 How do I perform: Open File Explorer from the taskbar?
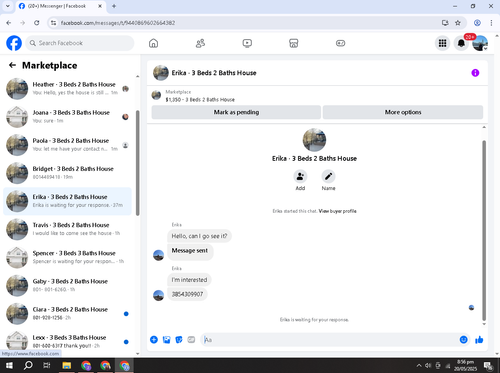coord(67,366)
